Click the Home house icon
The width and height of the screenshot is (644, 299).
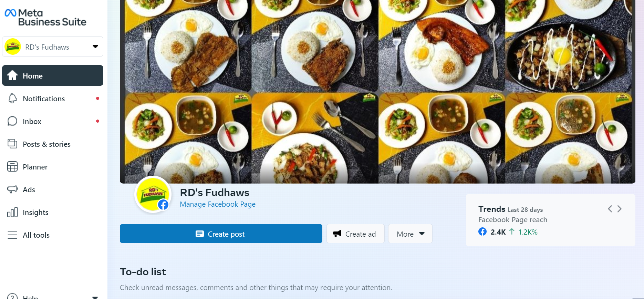pyautogui.click(x=12, y=75)
